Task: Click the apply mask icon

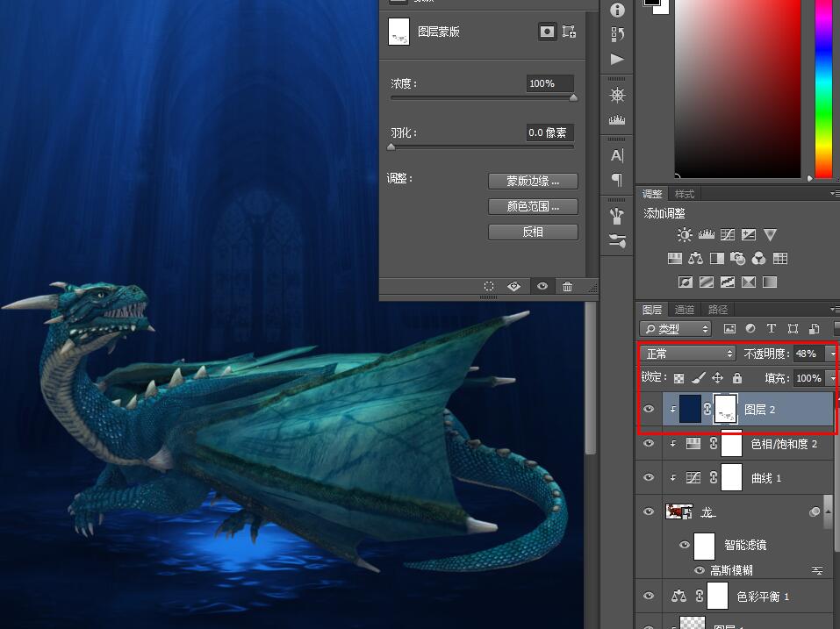Action: click(513, 286)
